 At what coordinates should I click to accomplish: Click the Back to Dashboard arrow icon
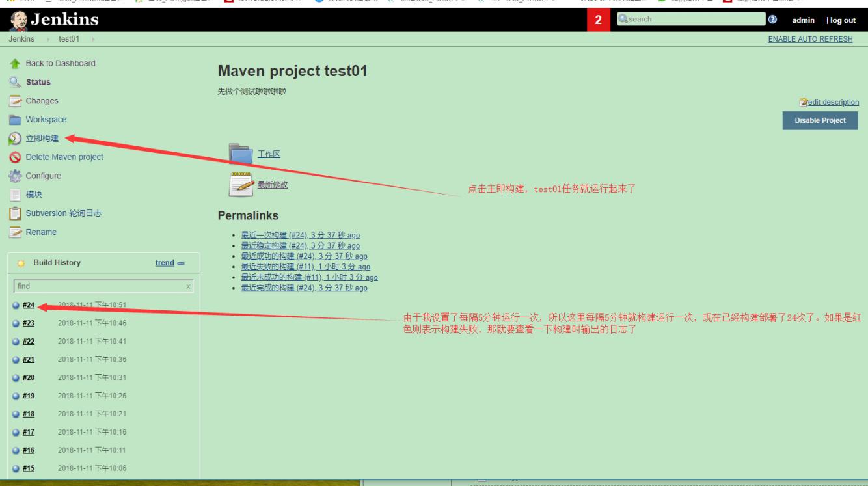pyautogui.click(x=14, y=64)
